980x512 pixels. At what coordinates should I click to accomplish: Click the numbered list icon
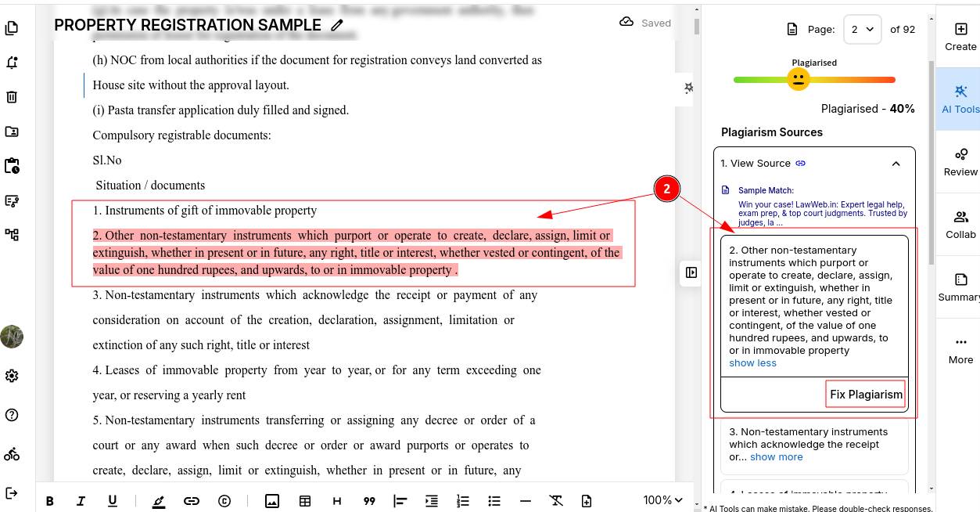tap(463, 501)
